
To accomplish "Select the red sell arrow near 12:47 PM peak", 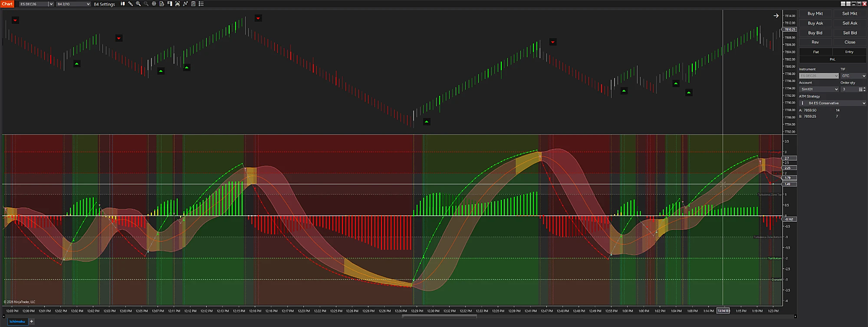I will (x=553, y=42).
